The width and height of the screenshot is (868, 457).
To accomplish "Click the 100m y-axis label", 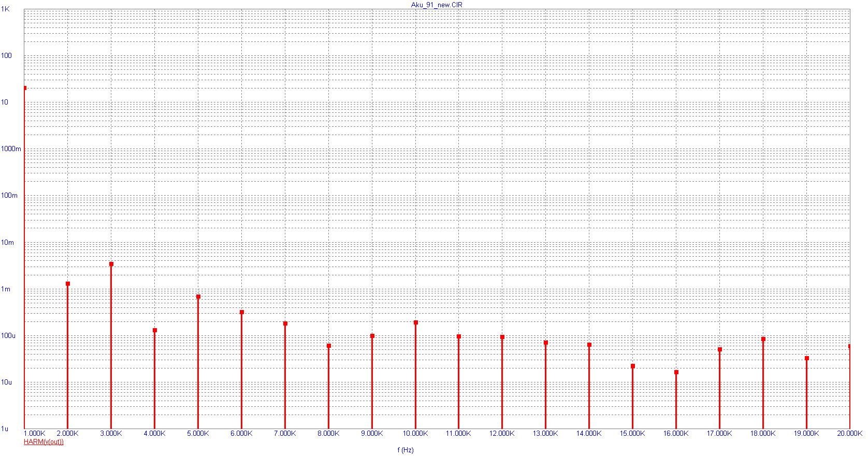I will click(9, 196).
